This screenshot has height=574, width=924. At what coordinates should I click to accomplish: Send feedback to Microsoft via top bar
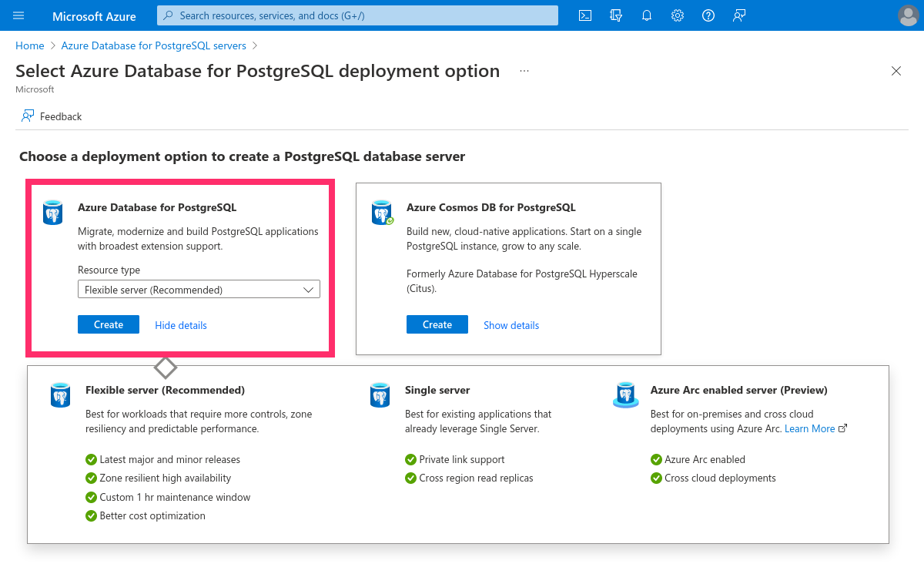coord(738,15)
